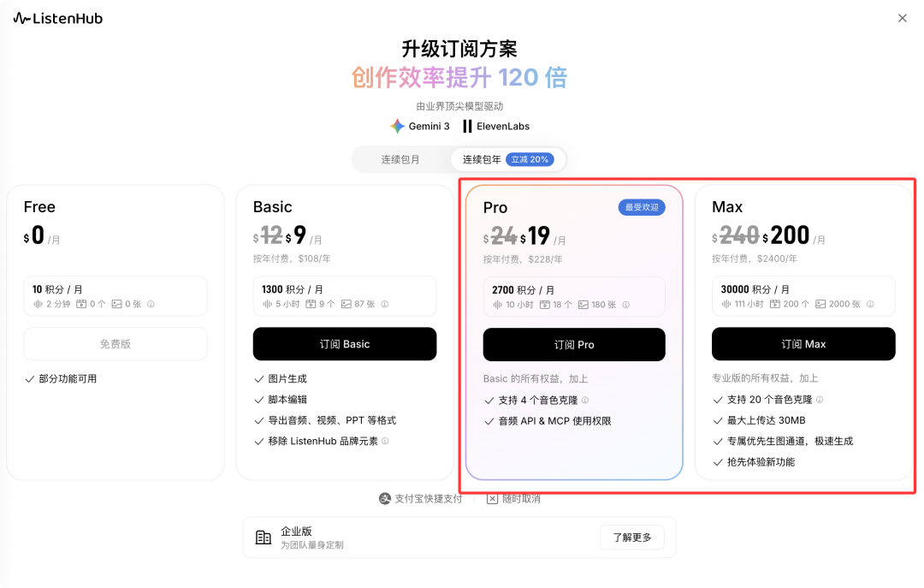Screen dimensions: 924x588
Task: Switch billing to 连续包月
Action: (400, 159)
